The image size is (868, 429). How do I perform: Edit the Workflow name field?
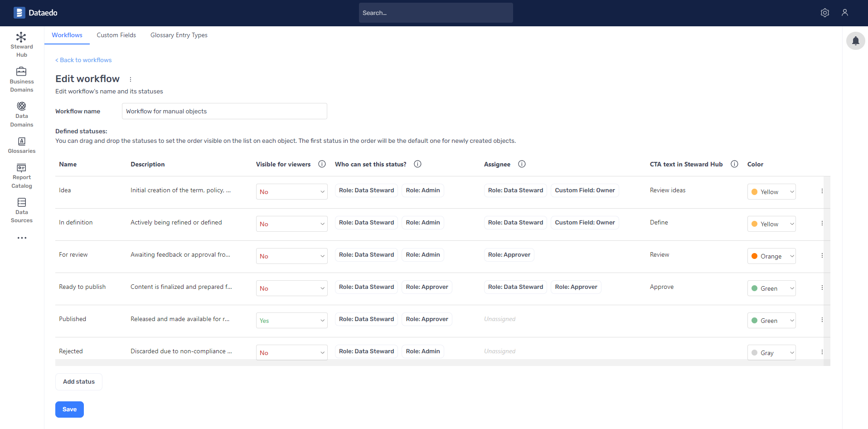coord(224,111)
